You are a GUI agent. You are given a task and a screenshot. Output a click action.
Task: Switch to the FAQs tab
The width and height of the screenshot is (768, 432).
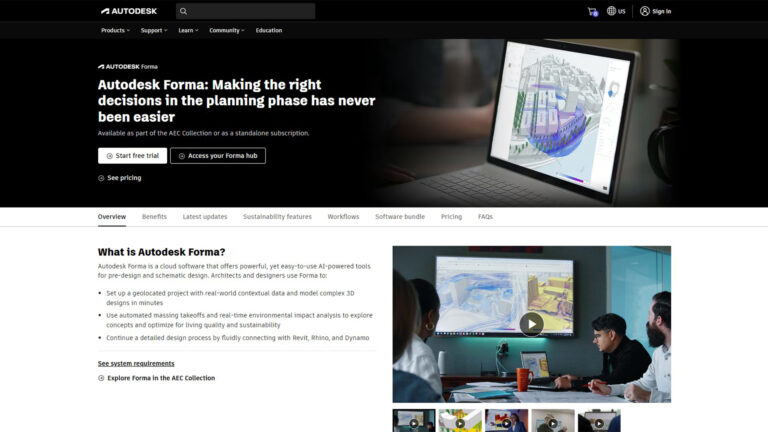pos(485,216)
